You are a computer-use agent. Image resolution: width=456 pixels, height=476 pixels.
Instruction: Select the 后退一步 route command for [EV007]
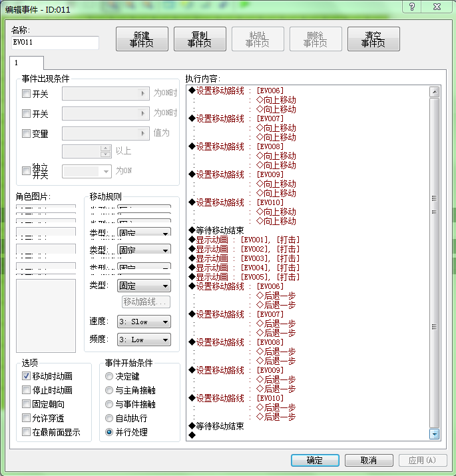[236, 314]
